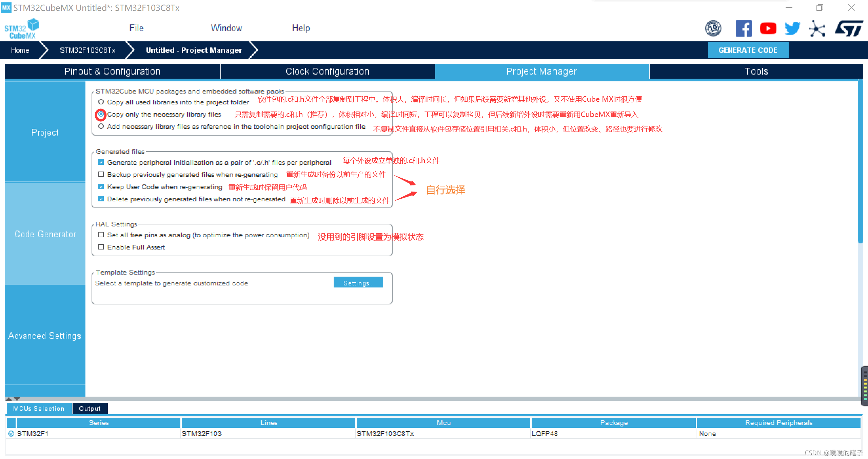Open ST's Facebook page icon
The image size is (868, 459).
(x=744, y=28)
